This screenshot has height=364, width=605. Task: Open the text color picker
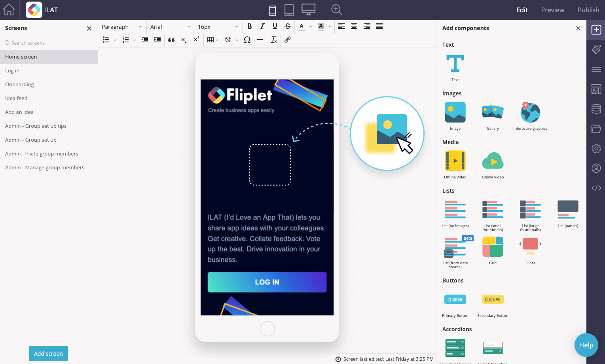[302, 27]
